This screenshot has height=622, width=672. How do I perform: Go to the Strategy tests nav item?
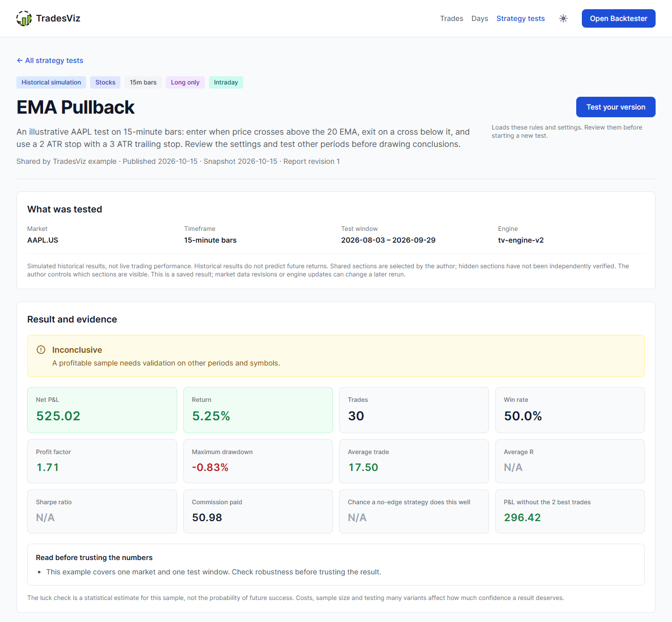(x=520, y=18)
